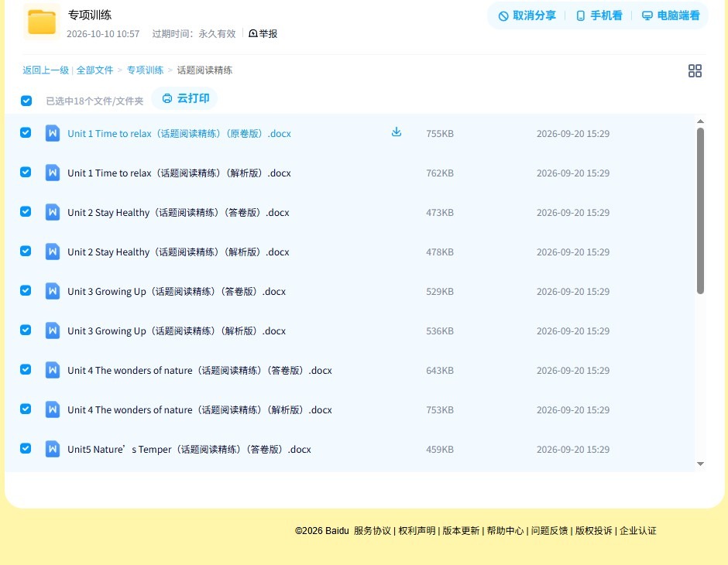
Task: Click the 2026-10-10 10:57 share date
Action: coord(103,34)
